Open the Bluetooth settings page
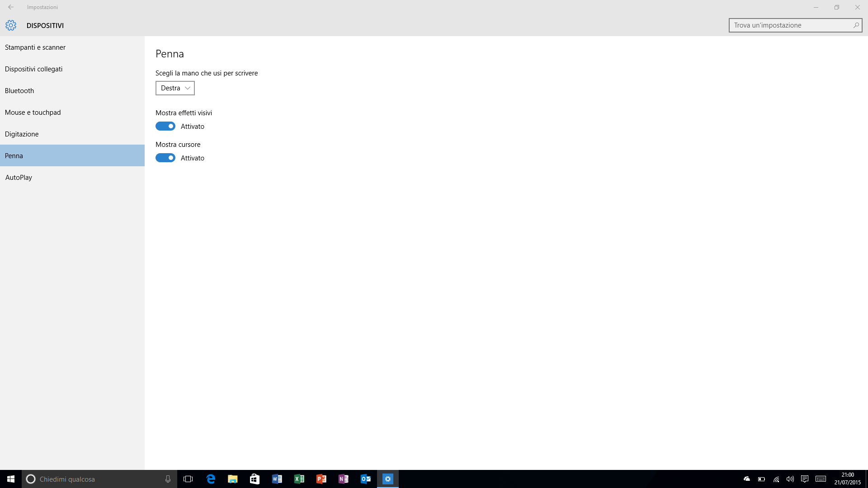The height and width of the screenshot is (488, 868). [x=72, y=90]
